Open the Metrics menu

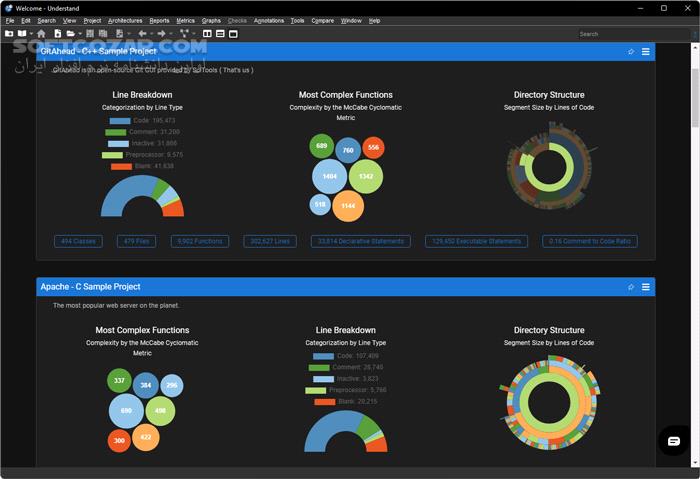tap(185, 20)
